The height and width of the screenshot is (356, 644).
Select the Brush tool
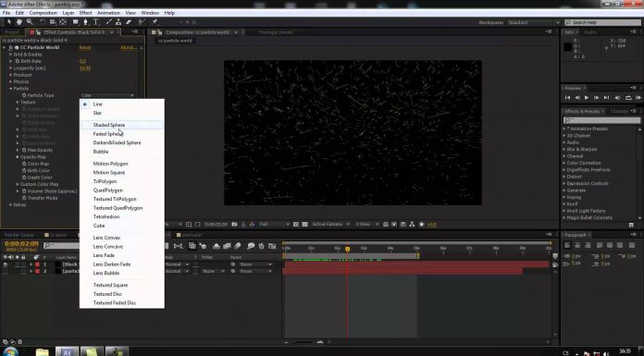tap(109, 22)
